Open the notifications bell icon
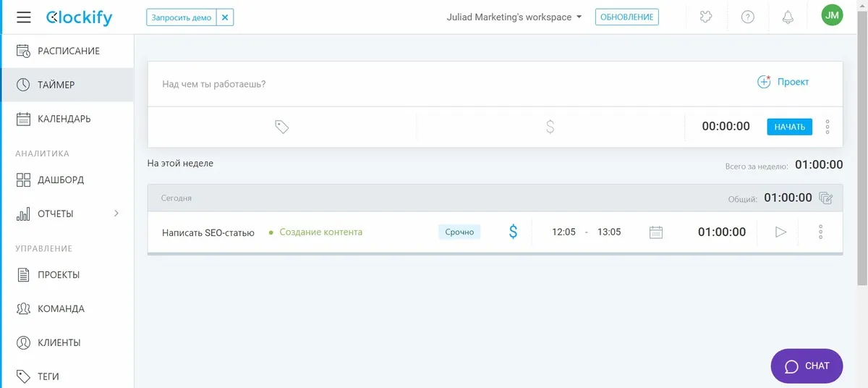Viewport: 868px width, 388px height. (x=788, y=17)
